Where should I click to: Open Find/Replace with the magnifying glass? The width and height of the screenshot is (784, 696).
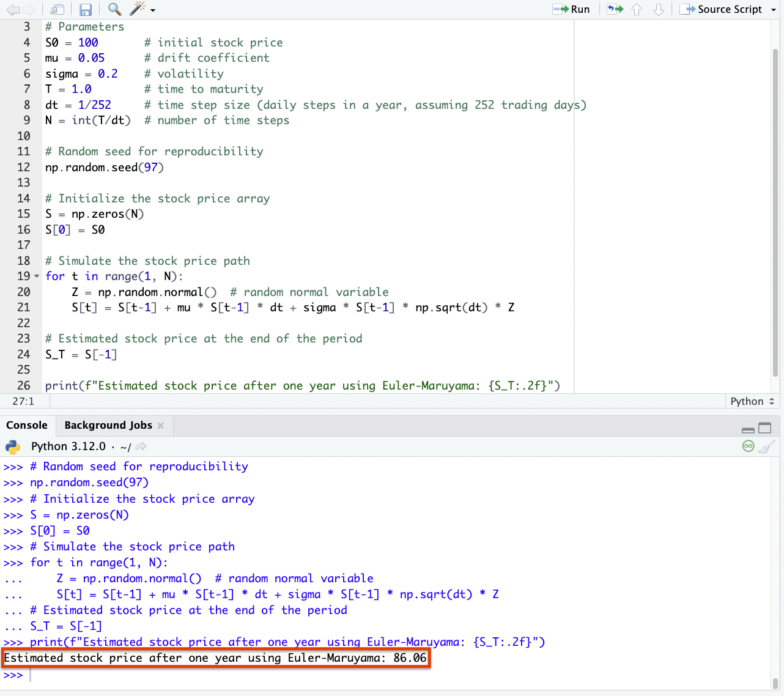tap(114, 9)
